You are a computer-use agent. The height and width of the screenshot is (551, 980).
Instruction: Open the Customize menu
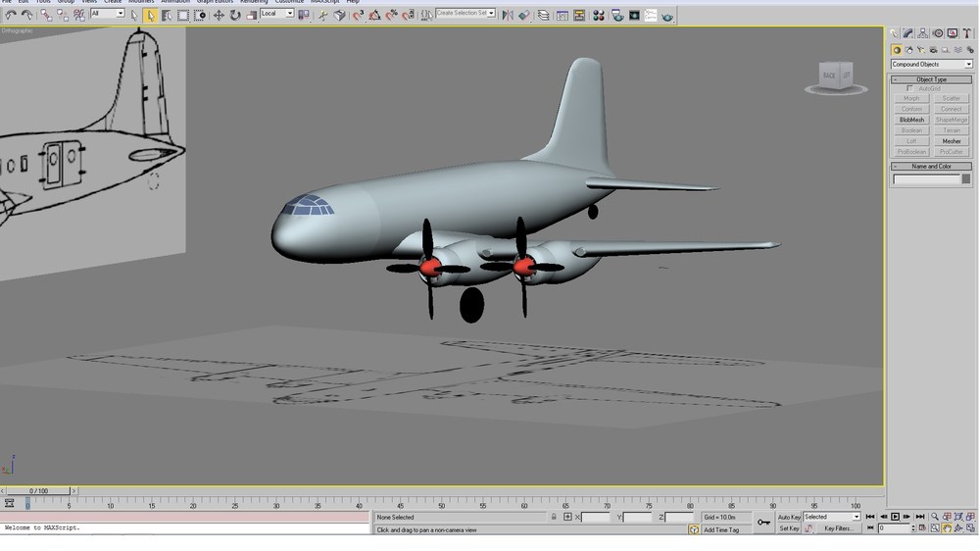[x=289, y=2]
